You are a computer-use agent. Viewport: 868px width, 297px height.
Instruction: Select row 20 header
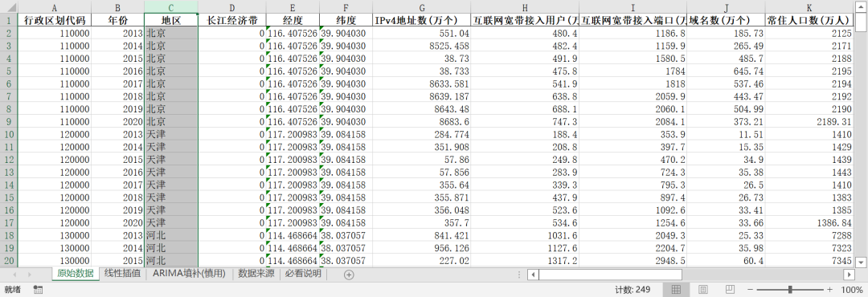[x=9, y=261]
